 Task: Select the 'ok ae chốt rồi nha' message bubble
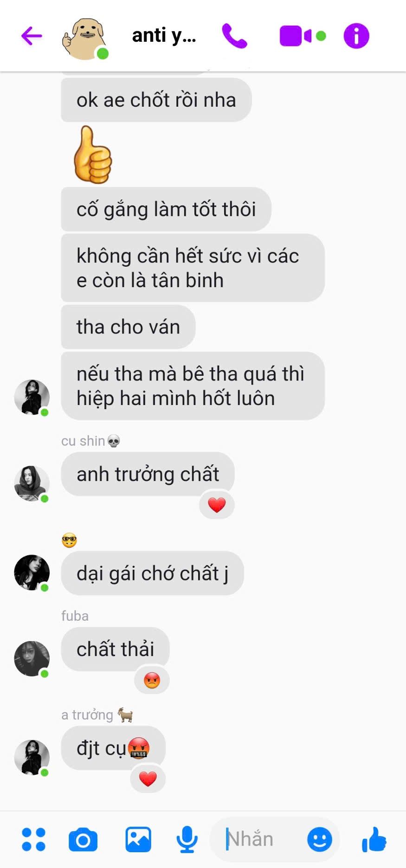coord(156,100)
